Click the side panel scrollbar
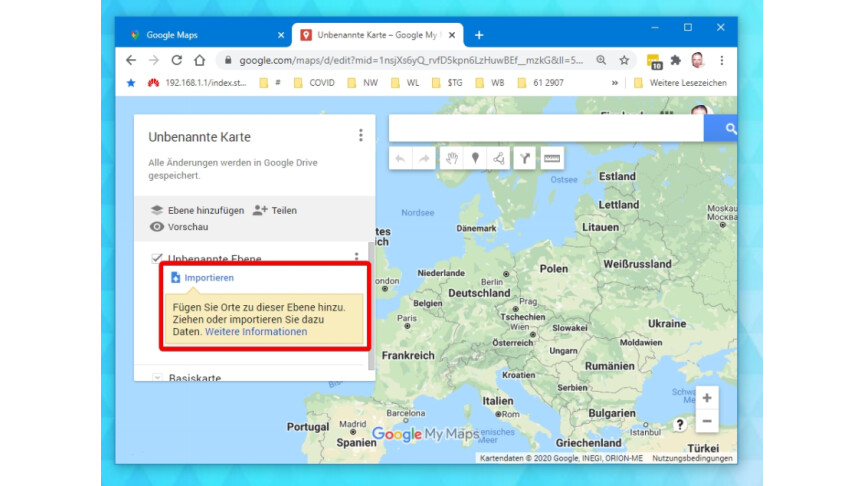 click(x=371, y=306)
